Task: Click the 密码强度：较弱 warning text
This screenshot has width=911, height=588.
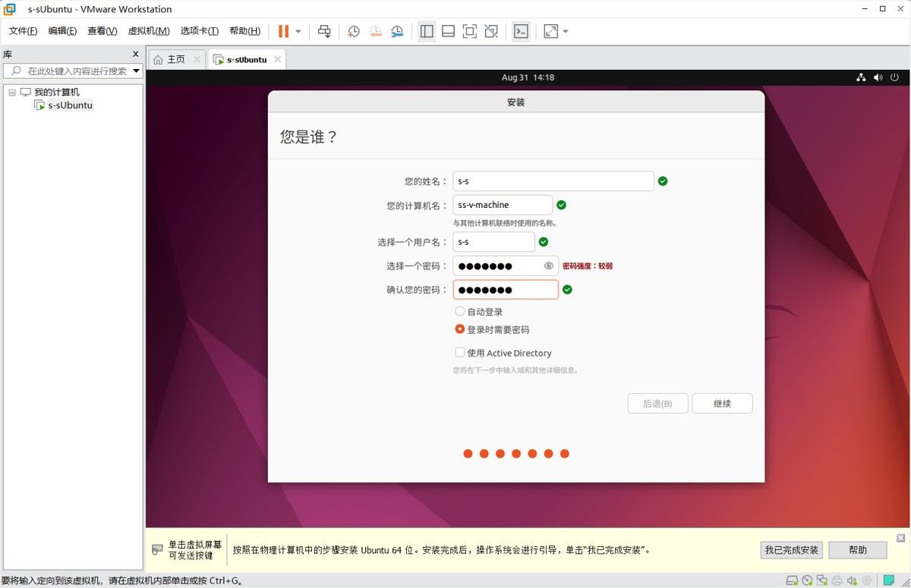Action: pos(588,266)
